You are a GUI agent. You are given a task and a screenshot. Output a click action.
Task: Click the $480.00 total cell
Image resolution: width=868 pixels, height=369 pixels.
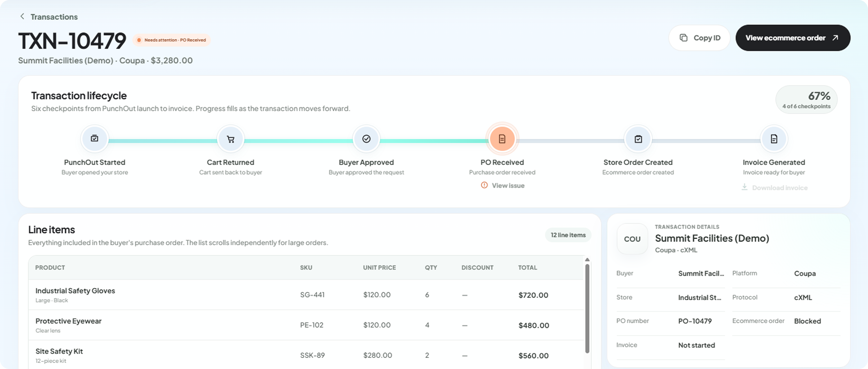point(534,326)
